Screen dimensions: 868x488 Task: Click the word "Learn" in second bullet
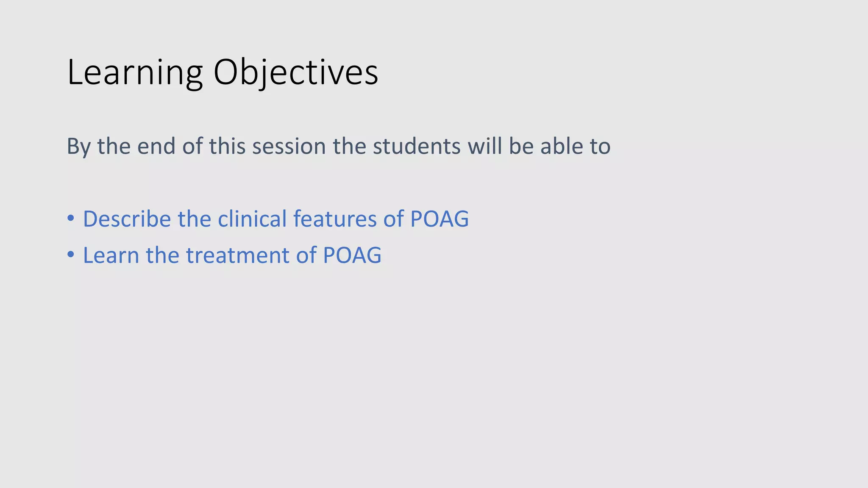pos(111,255)
